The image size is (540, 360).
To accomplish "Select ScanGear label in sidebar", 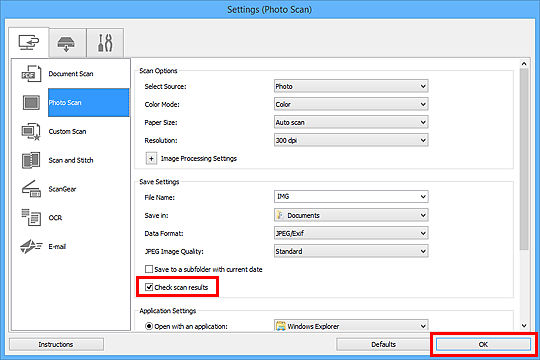I will 62,189.
